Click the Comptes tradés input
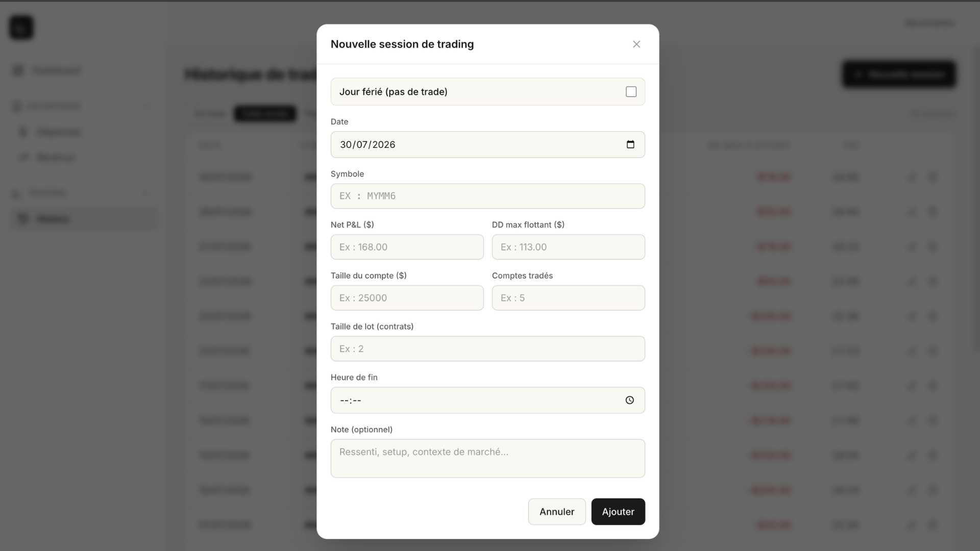Screen dimensions: 980x551 point(569,298)
